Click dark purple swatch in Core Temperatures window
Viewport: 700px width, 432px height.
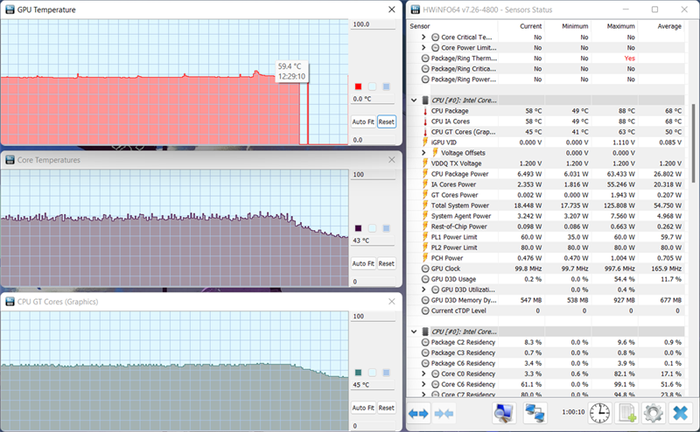click(358, 228)
